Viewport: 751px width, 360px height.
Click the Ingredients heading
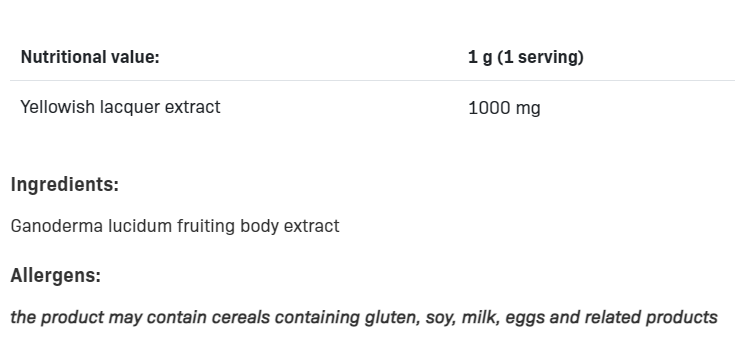[x=65, y=184]
